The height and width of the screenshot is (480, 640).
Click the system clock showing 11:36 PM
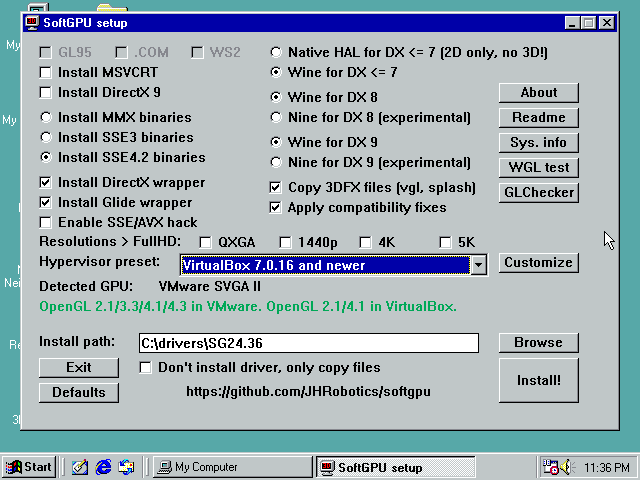[607, 467]
